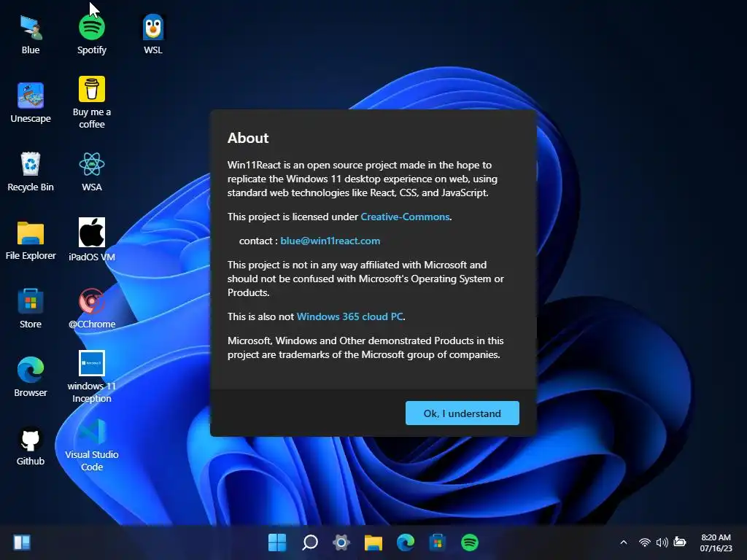Image resolution: width=747 pixels, height=560 pixels.
Task: Launch the WSA desktop icon
Action: pyautogui.click(x=91, y=171)
